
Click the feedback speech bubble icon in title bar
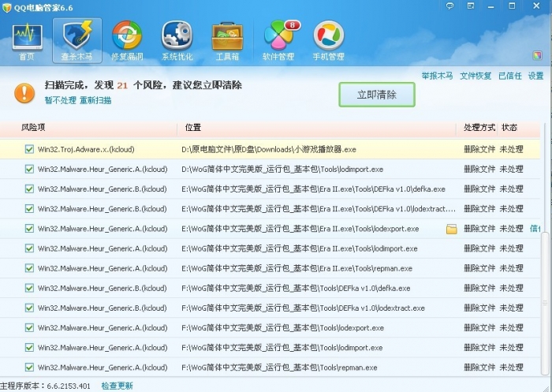tap(449, 6)
